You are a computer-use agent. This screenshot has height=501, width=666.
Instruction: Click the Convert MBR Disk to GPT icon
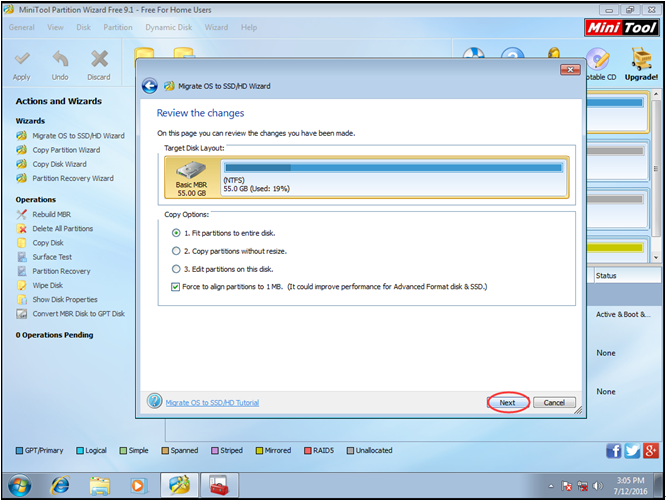(x=22, y=314)
